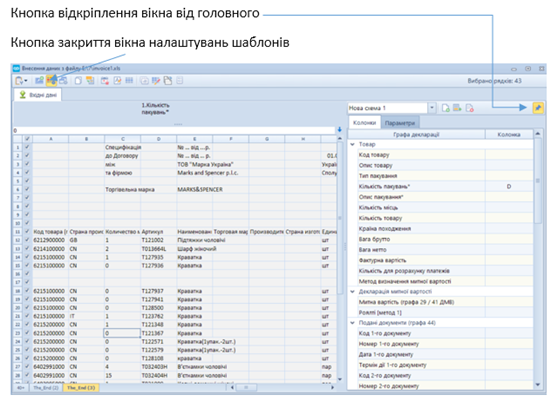Click the Колонка column header

[x=509, y=134]
